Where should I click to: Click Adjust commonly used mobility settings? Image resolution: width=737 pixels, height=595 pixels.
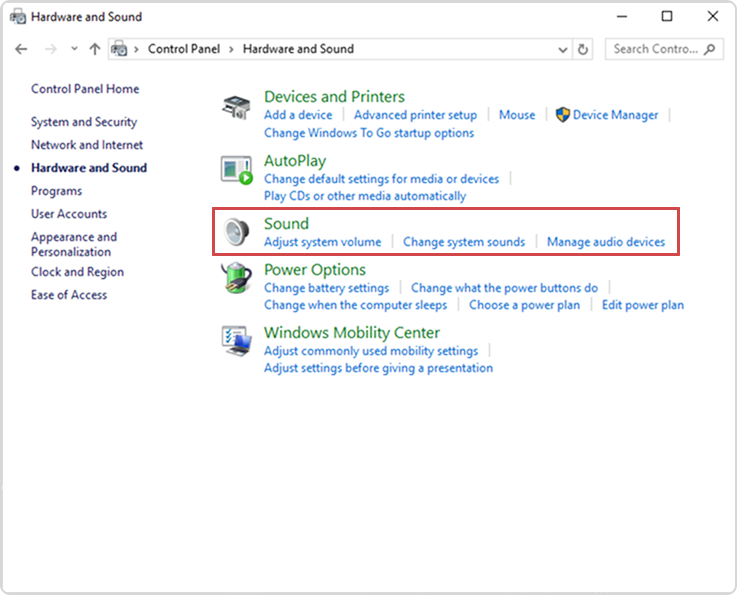[371, 351]
